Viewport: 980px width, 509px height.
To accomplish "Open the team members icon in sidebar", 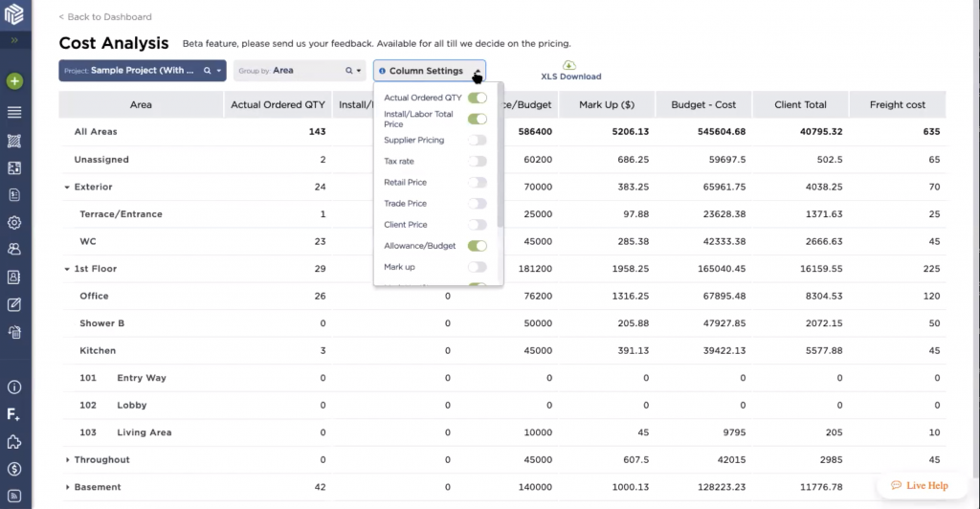I will 14,249.
